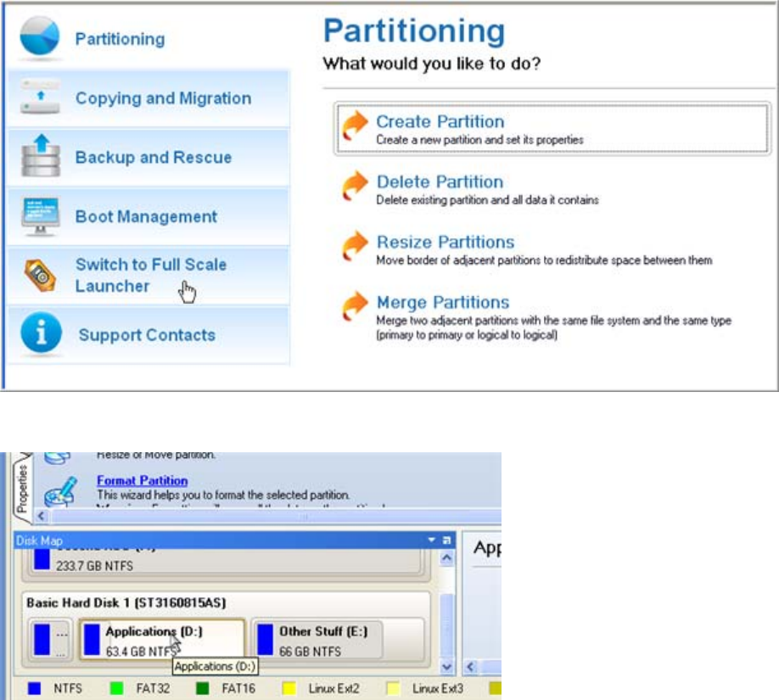Click the Support Contacts info icon
This screenshot has width=779, height=700.
coord(42,333)
